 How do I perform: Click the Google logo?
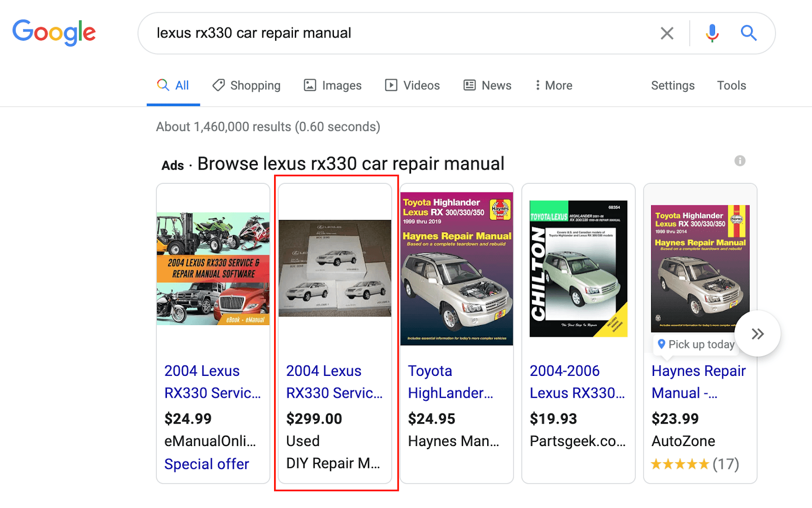point(54,33)
